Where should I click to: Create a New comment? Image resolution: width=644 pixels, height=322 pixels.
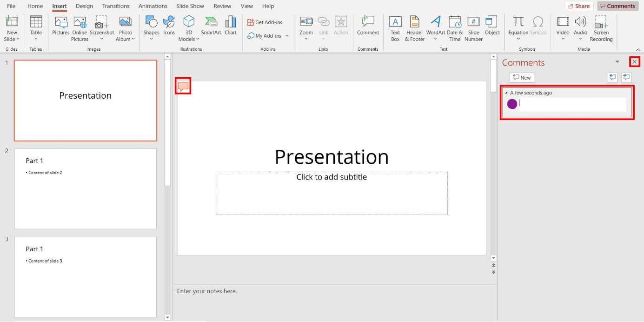[x=521, y=77]
